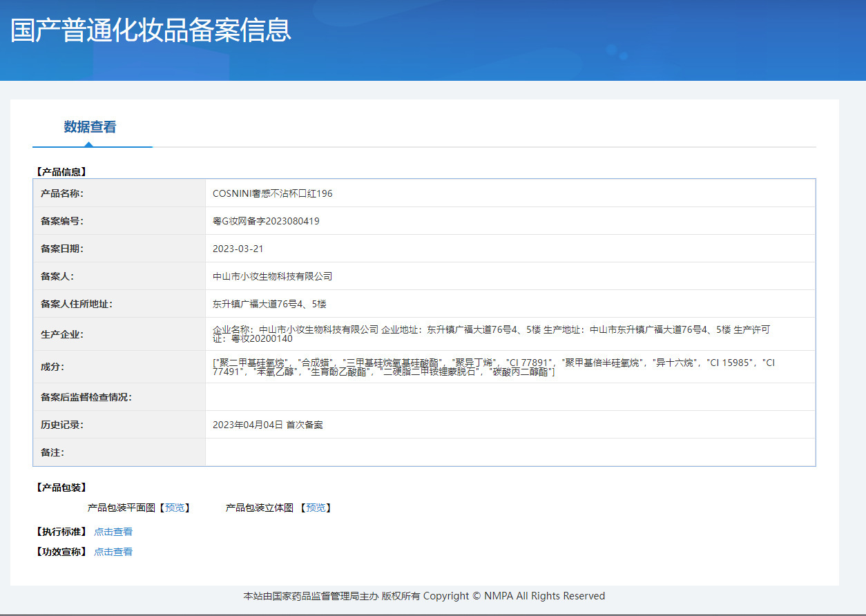Click the 【产品包装】 section heading
The image size is (866, 616).
[x=61, y=488]
